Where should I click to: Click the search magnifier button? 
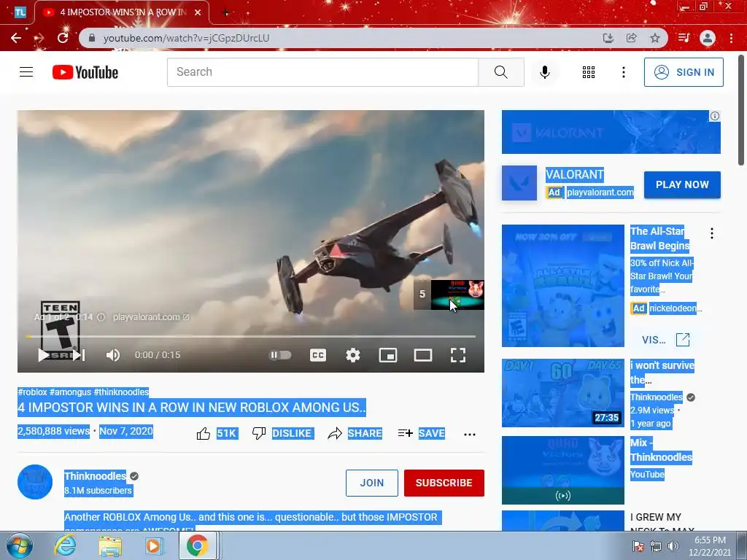tap(501, 72)
